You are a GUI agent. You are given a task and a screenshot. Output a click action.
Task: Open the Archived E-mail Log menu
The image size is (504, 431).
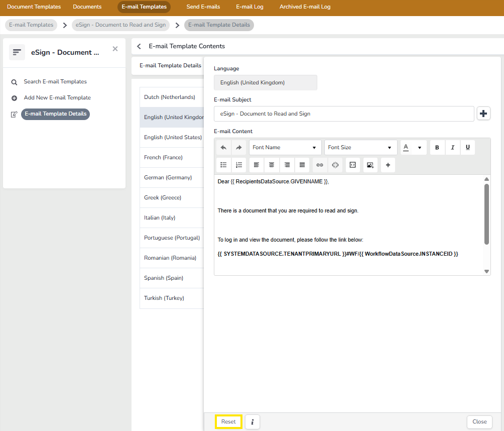(305, 7)
